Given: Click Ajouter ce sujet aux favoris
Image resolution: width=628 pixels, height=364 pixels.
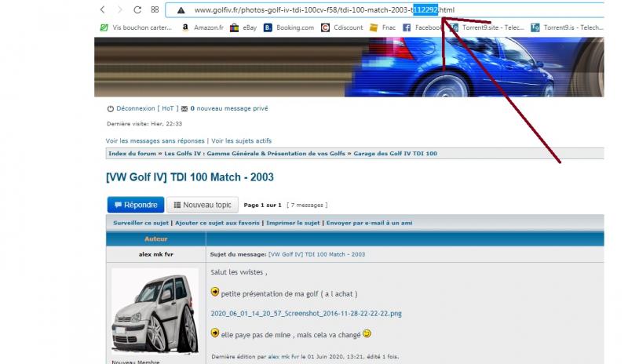Looking at the screenshot, I should tap(217, 223).
